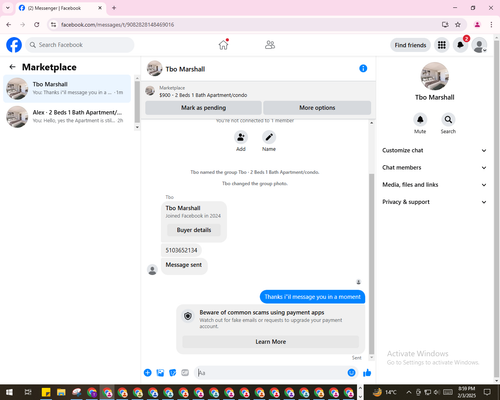500x400 pixels.
Task: Open Windows notification center icon
Action: tap(487, 392)
